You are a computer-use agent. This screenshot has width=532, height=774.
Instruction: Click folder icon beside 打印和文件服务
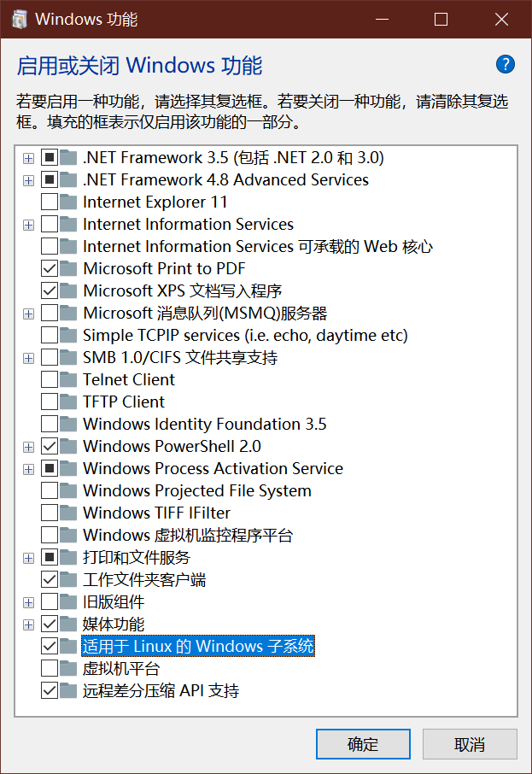pos(68,557)
